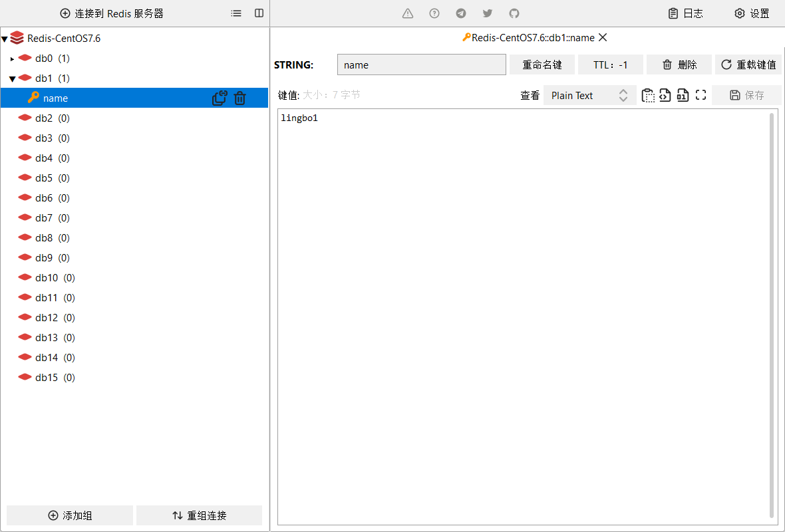Click the Redis-CentOS7.6 server stack icon
The image size is (785, 532).
click(x=17, y=38)
